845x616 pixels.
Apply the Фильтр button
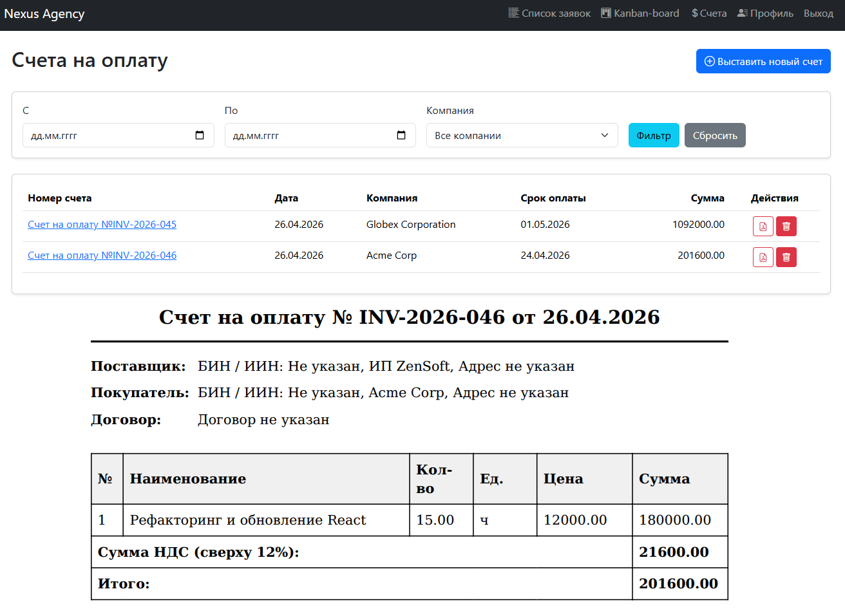click(654, 135)
